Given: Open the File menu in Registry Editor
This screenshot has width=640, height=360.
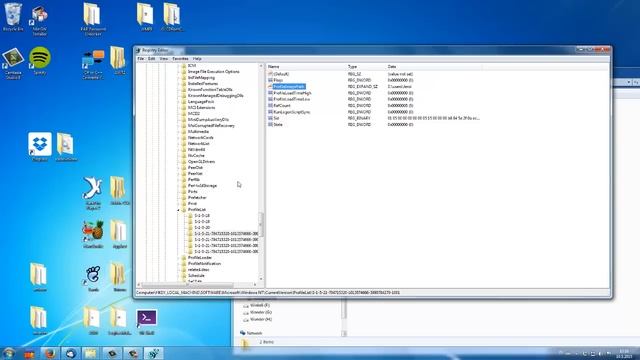Looking at the screenshot, I should pos(140,59).
